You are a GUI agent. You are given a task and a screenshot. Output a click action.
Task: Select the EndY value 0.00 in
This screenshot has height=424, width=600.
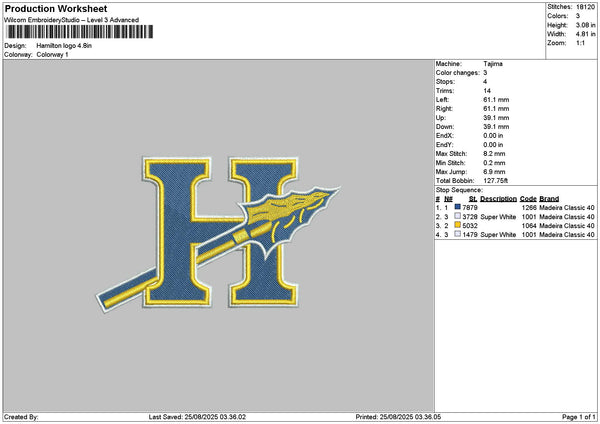click(x=493, y=145)
